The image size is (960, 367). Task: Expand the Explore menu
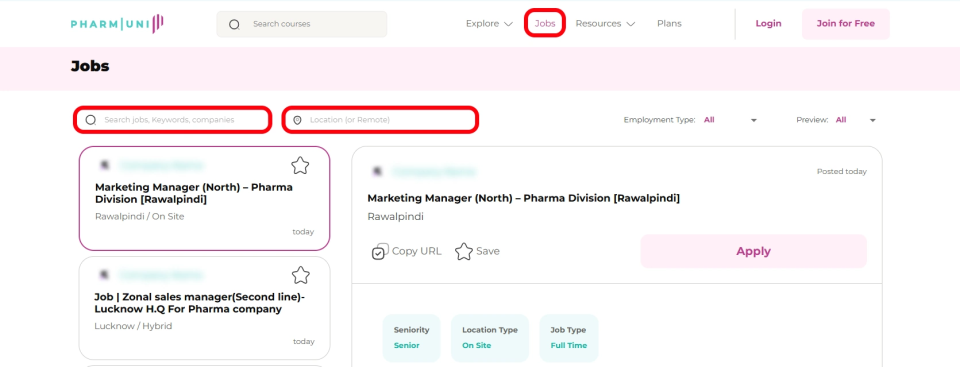[x=489, y=24]
